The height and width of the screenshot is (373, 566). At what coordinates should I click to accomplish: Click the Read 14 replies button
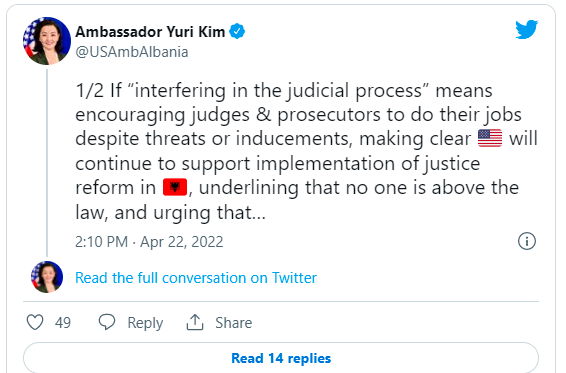pos(281,358)
